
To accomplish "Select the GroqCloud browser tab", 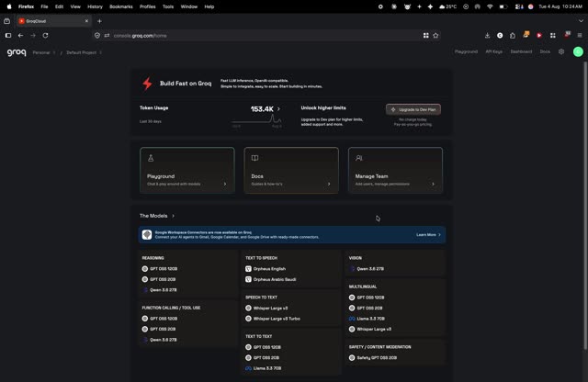I will pos(53,21).
